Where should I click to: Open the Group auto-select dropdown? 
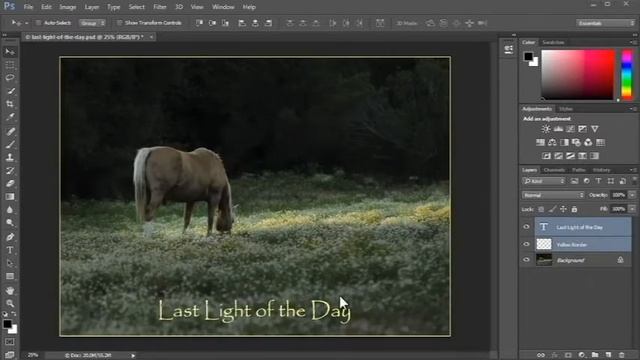tap(92, 23)
